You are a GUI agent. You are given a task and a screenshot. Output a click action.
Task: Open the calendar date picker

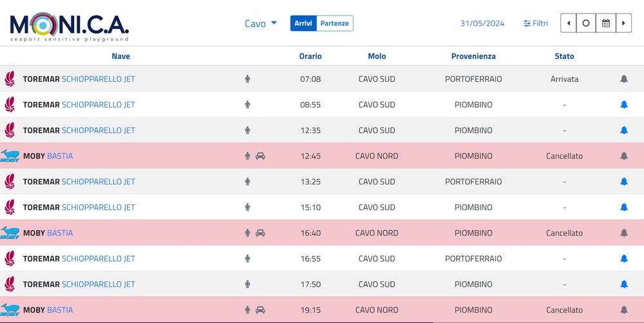(605, 23)
